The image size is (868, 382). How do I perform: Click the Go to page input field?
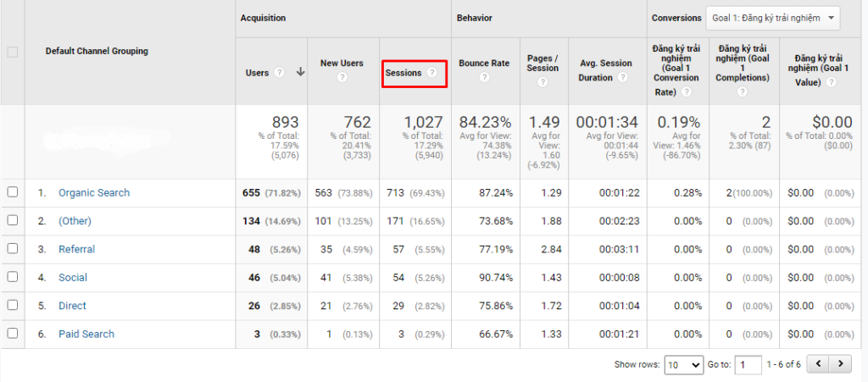pyautogui.click(x=748, y=364)
